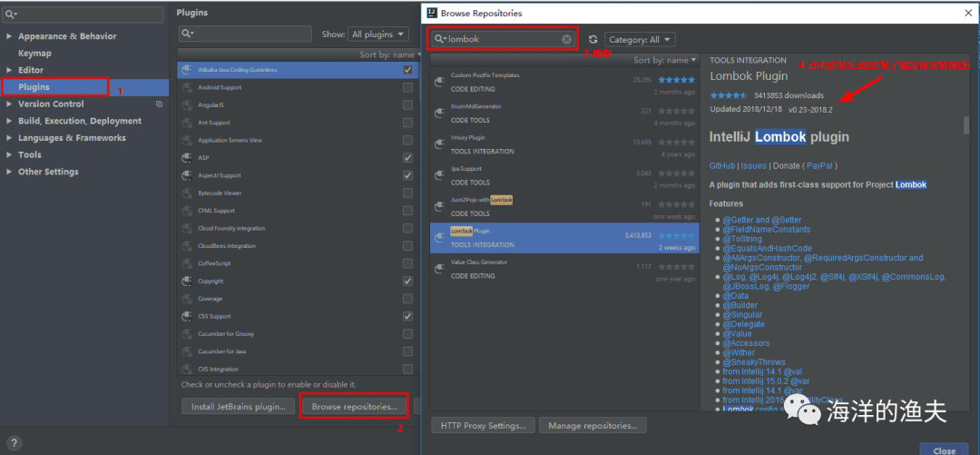Screen dimensions: 980x455
Task: Click the description pane vertical scrollbar
Action: click(966, 125)
